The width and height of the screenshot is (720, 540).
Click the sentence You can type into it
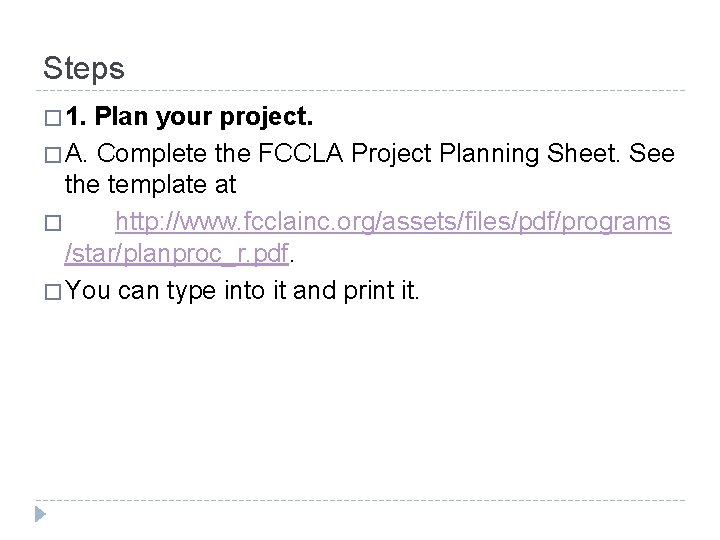(x=242, y=291)
